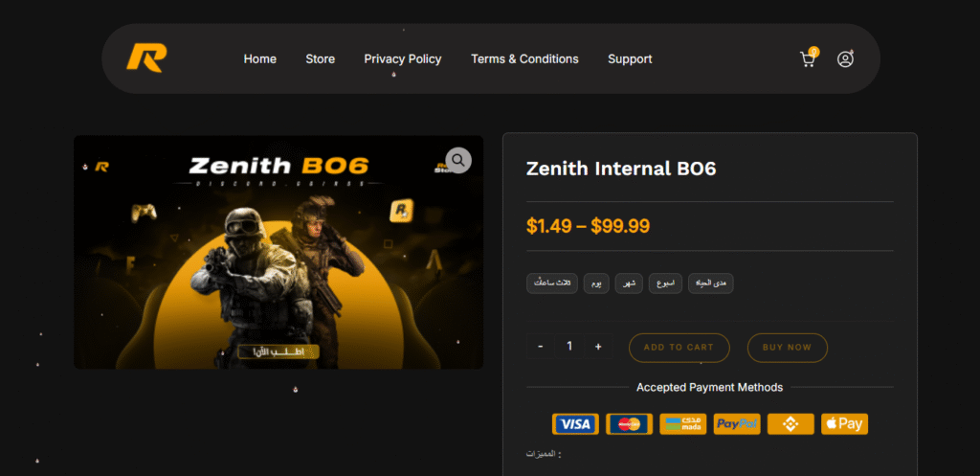Screen dimensions: 980x476
Task: Decrease quantity with the minus button
Action: (x=541, y=347)
